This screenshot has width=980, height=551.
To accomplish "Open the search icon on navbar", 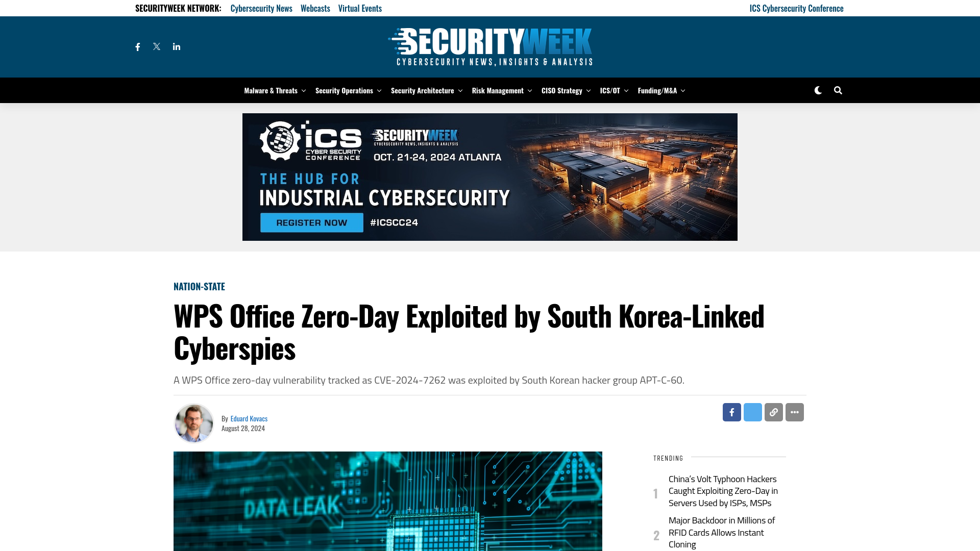I will (838, 90).
